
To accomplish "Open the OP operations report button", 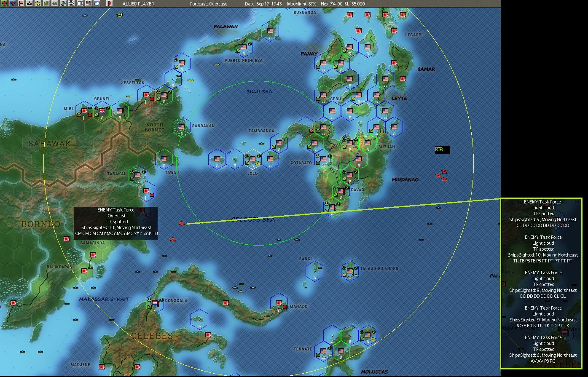I will coord(80,3).
